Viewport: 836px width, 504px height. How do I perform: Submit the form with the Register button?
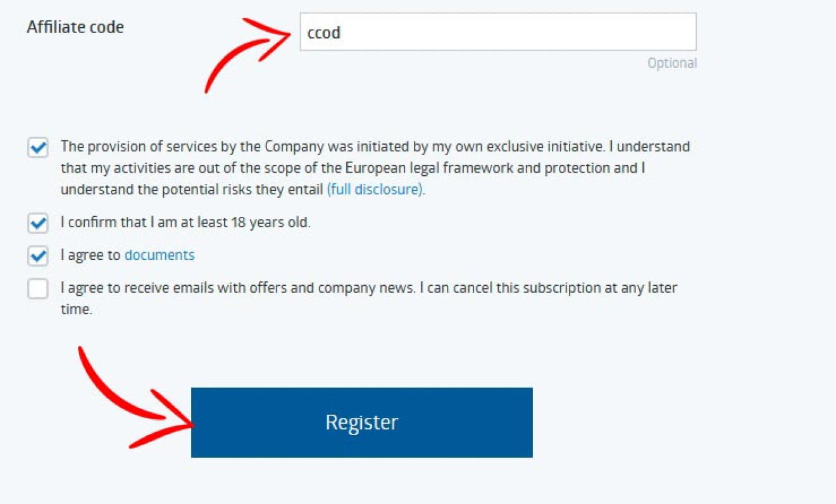point(362,422)
